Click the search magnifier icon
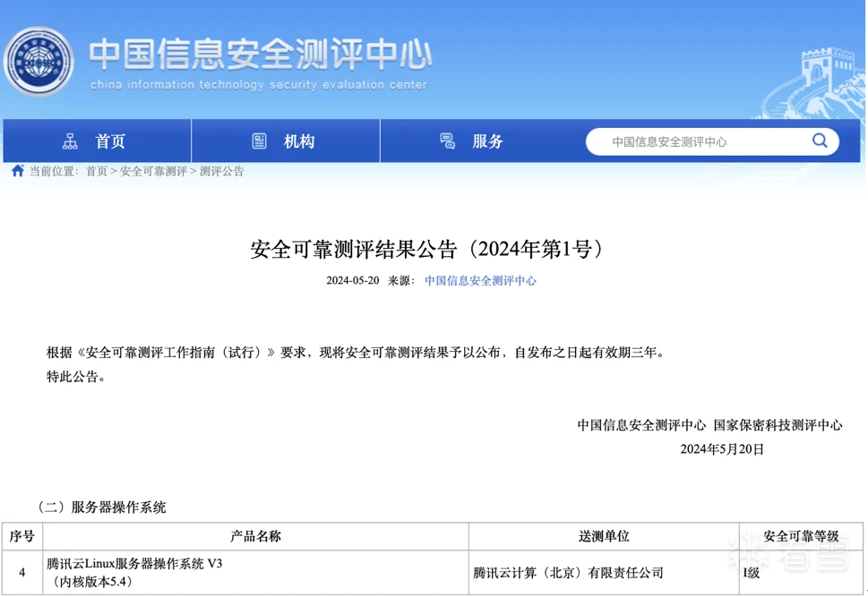868x597 pixels. tap(820, 141)
